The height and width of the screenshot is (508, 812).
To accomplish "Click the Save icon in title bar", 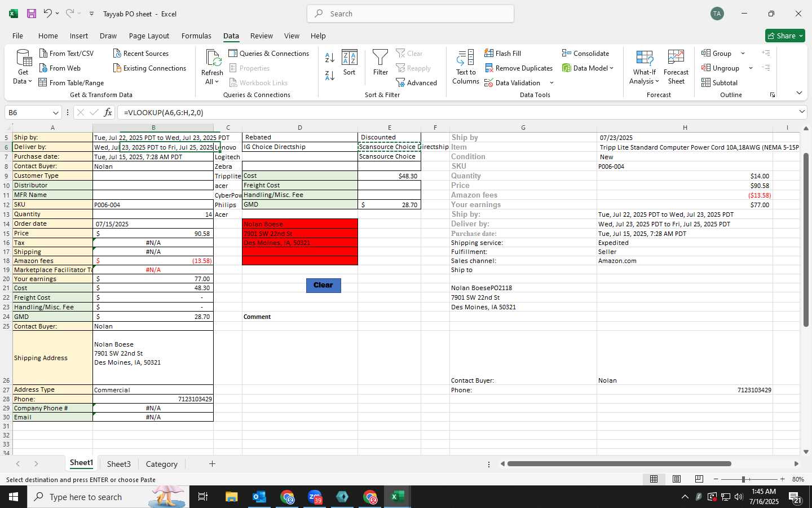I will pos(32,14).
